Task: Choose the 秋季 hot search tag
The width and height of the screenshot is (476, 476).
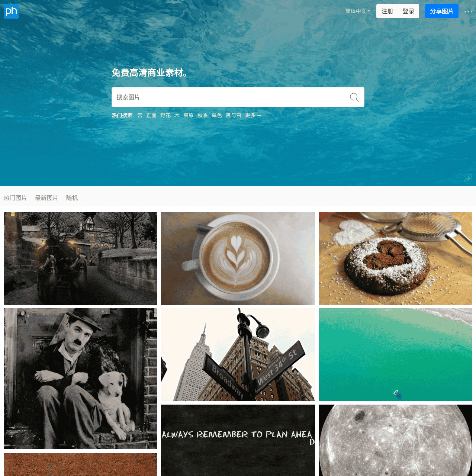Action: [x=203, y=115]
